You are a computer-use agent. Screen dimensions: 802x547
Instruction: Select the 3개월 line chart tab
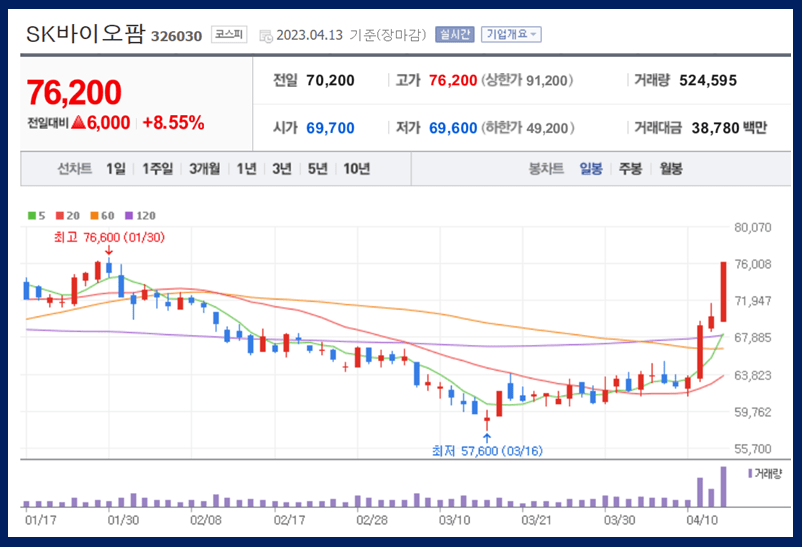click(205, 168)
